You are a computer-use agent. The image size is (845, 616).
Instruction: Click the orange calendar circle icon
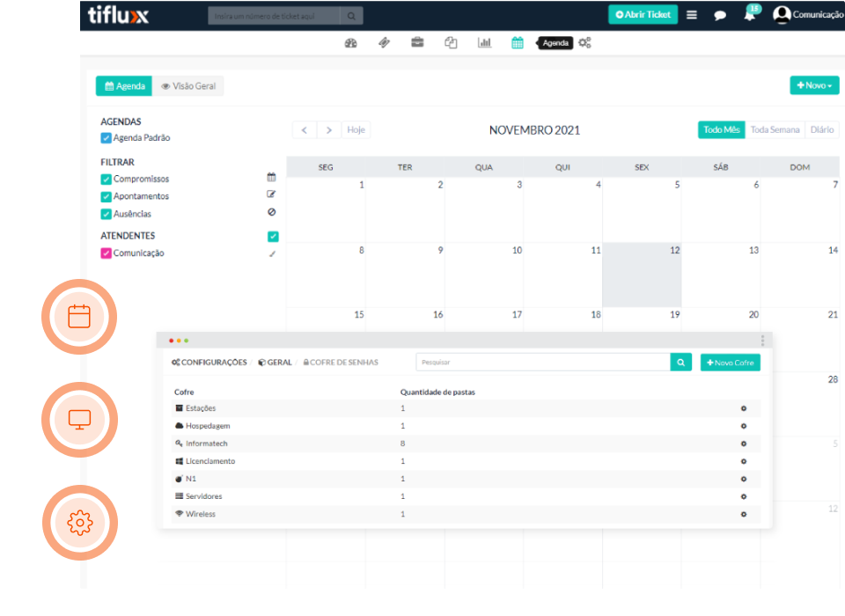(79, 317)
